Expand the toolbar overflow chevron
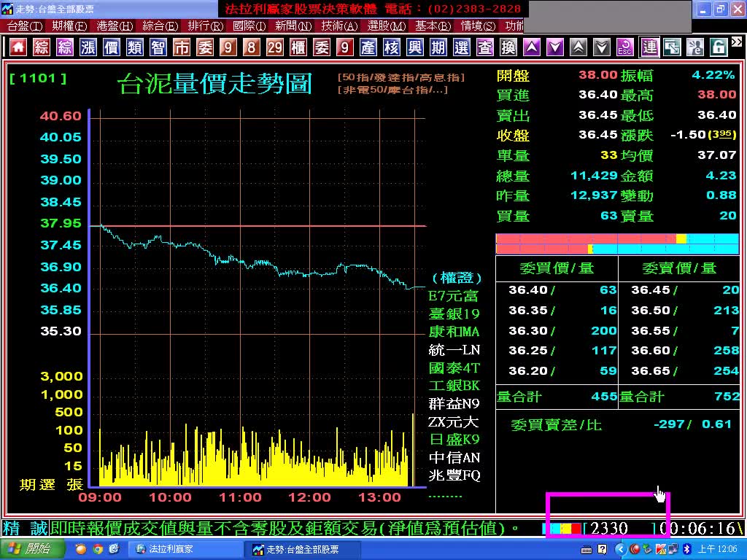This screenshot has width=747, height=560. pos(737,42)
